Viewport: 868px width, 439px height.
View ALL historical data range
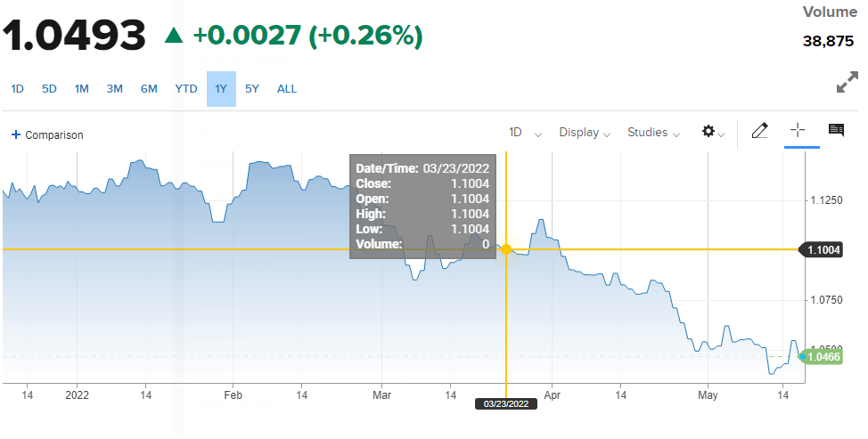click(287, 89)
